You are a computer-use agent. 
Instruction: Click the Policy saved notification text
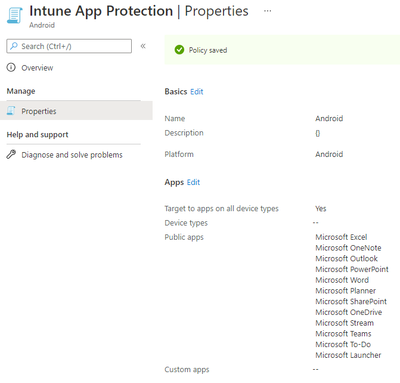[208, 50]
